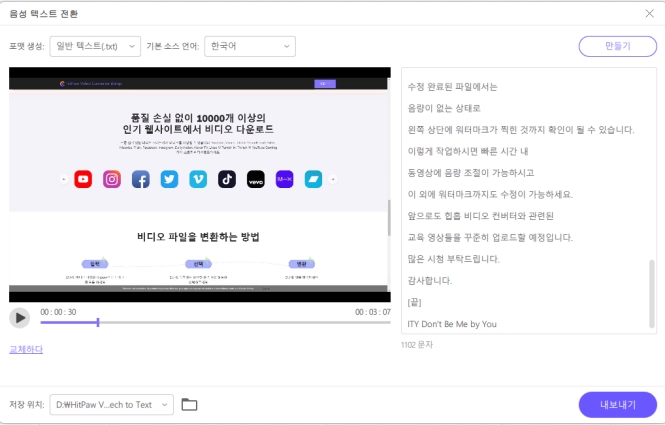The image size is (665, 425).
Task: Open the 한국어 source language dropdown
Action: click(250, 46)
